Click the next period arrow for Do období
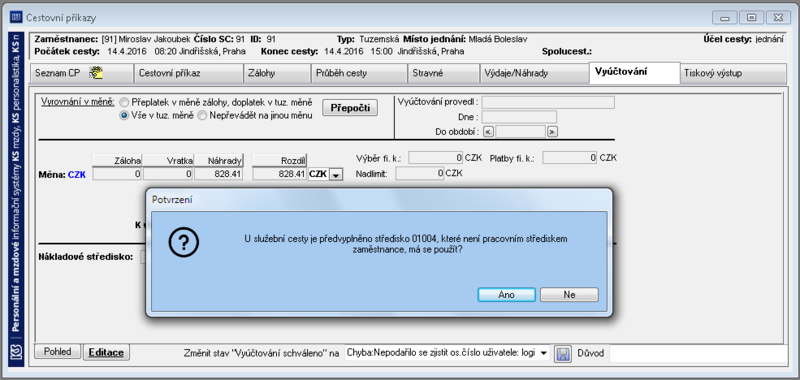 point(552,132)
